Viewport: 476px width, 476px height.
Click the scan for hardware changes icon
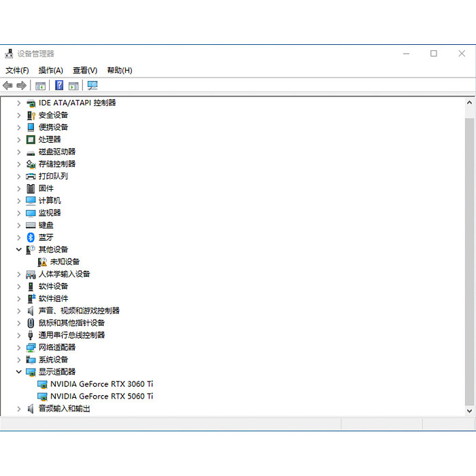[92, 85]
